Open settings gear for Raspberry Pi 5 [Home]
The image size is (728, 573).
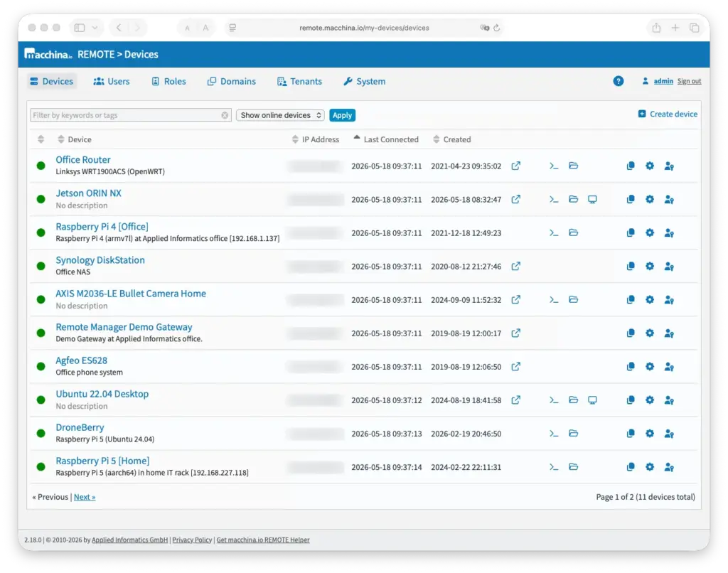pos(650,466)
